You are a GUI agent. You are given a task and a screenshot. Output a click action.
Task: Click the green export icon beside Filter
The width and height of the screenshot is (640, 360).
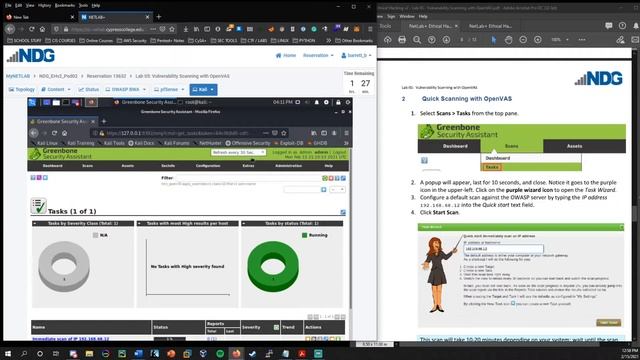click(325, 178)
